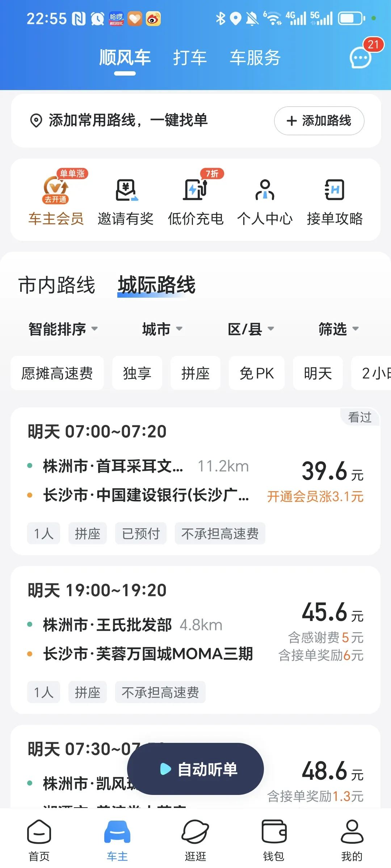Select the 市内路线 tab

click(57, 285)
